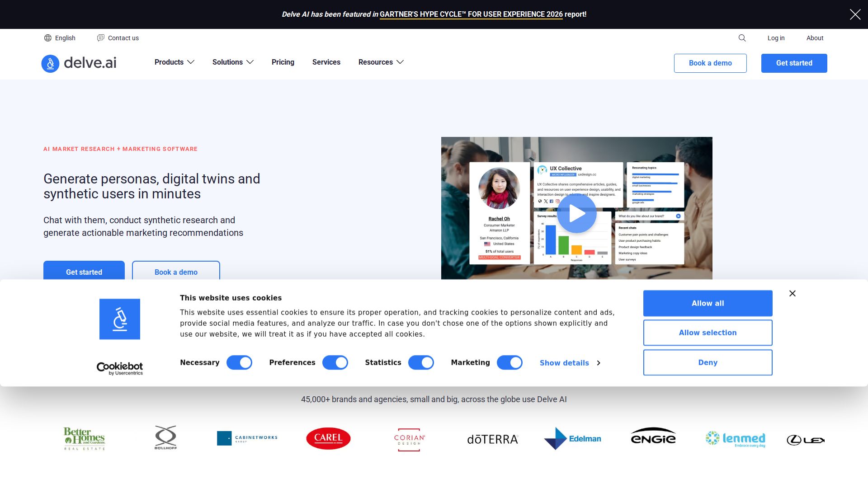Toggle the Necessary cookies switch
Viewport: 868px width, 488px height.
(239, 362)
